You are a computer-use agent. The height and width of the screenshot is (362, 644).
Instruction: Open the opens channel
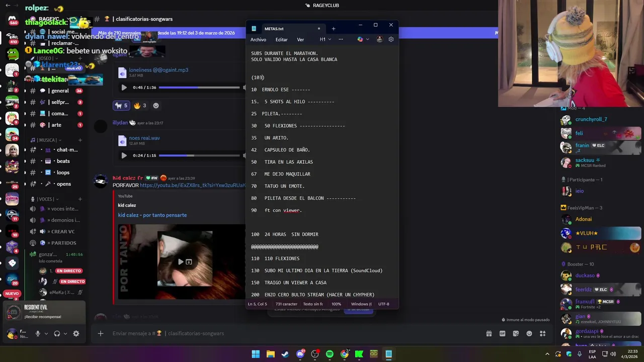click(55, 184)
